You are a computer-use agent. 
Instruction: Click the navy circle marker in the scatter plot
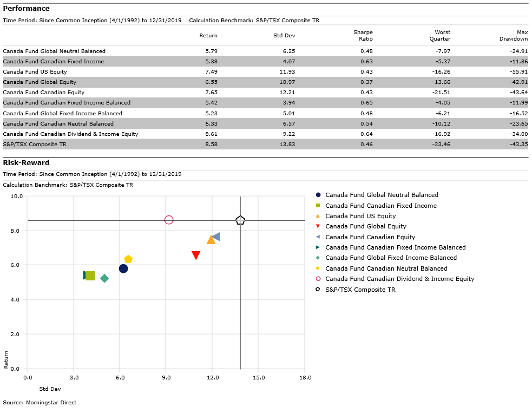click(123, 268)
